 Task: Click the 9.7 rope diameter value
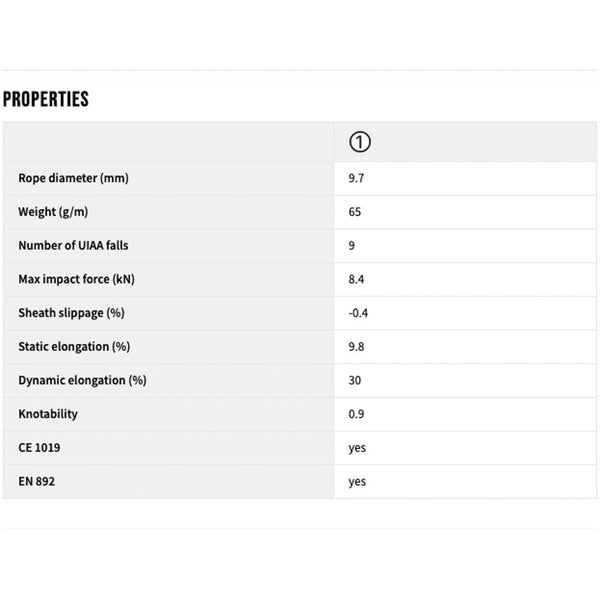356,178
